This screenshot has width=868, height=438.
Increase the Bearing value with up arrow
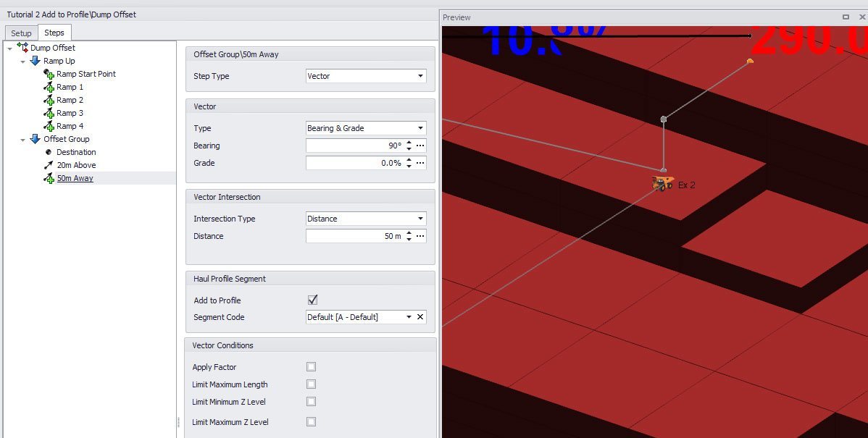point(409,143)
